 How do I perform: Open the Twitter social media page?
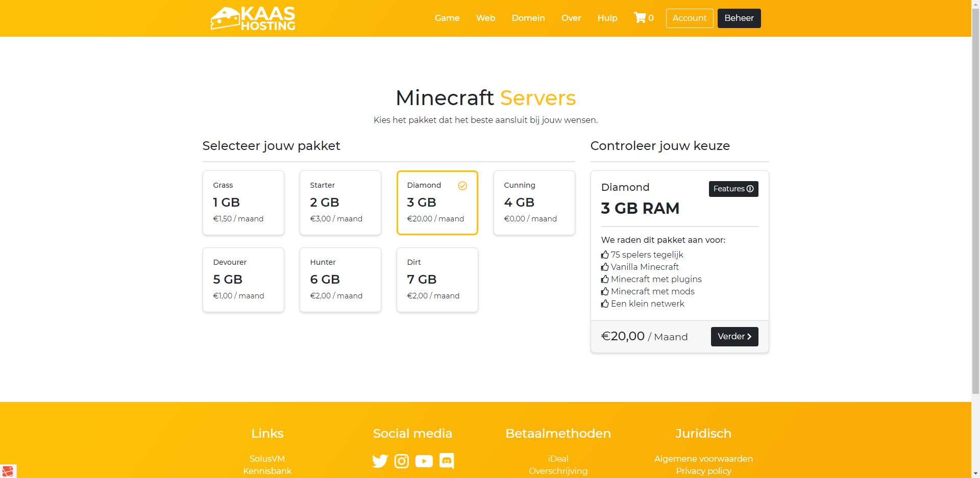click(380, 461)
